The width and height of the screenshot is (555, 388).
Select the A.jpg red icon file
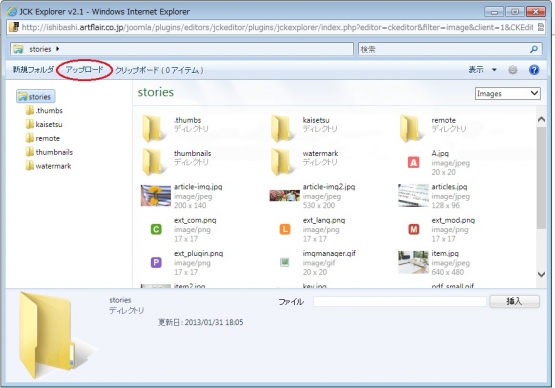[x=413, y=162]
